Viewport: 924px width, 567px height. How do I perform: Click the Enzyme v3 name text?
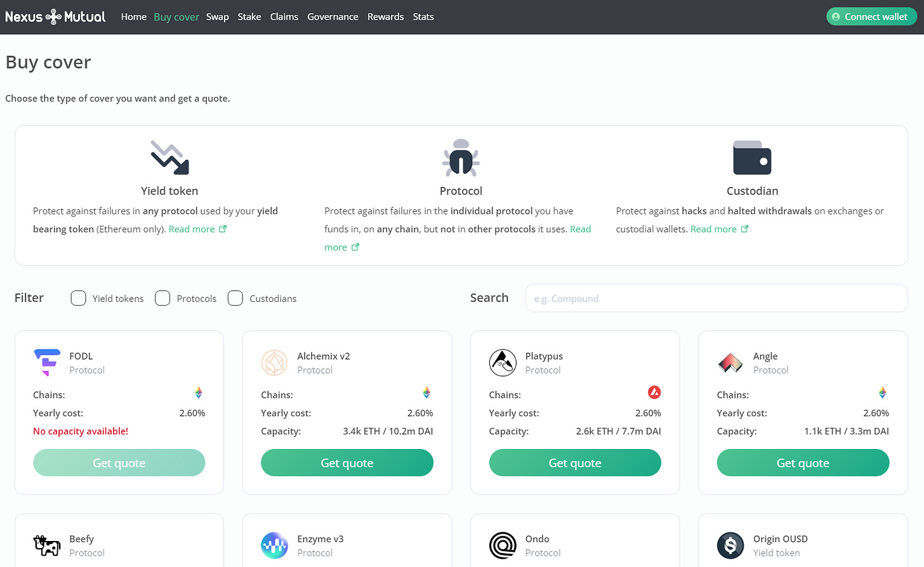point(320,539)
